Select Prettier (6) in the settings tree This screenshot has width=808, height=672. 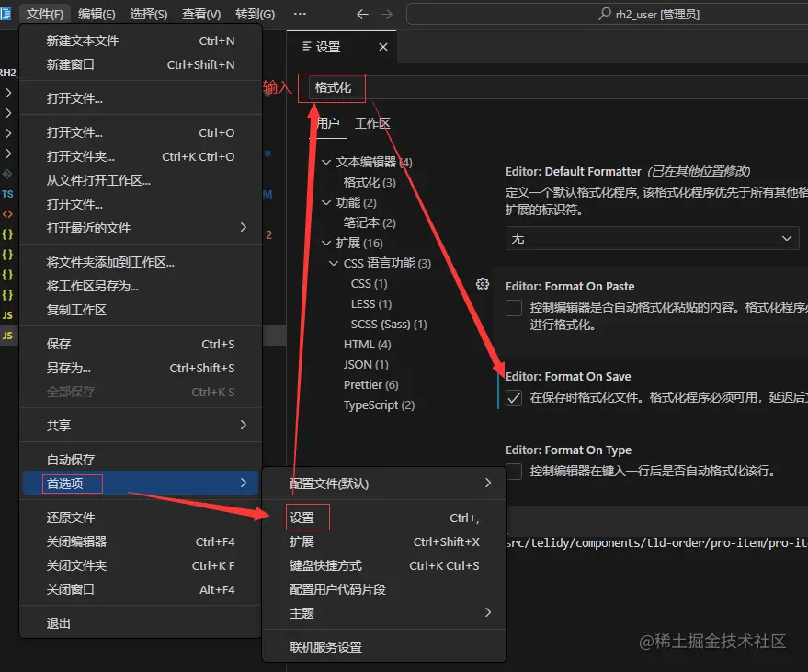click(x=370, y=385)
